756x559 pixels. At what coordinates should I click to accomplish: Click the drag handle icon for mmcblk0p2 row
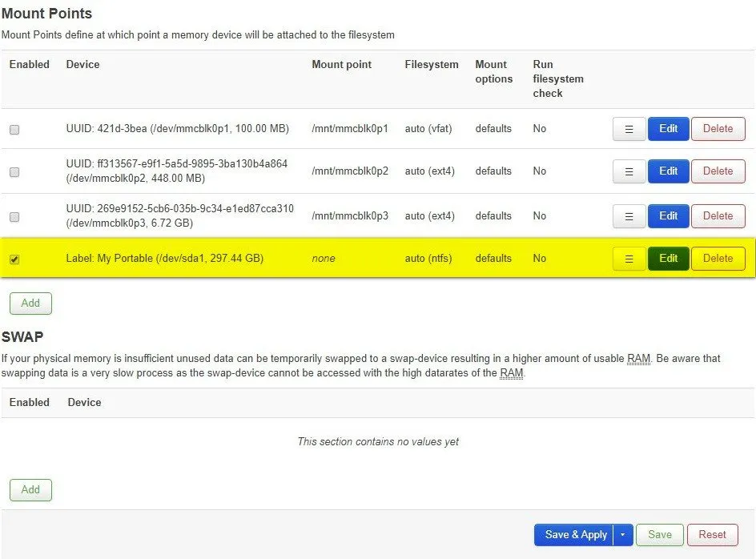[629, 171]
